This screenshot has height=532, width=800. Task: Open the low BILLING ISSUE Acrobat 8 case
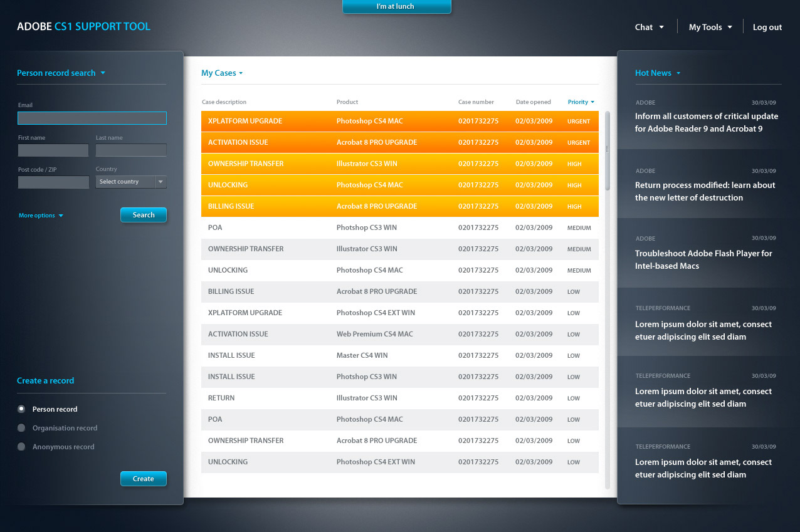(x=400, y=291)
